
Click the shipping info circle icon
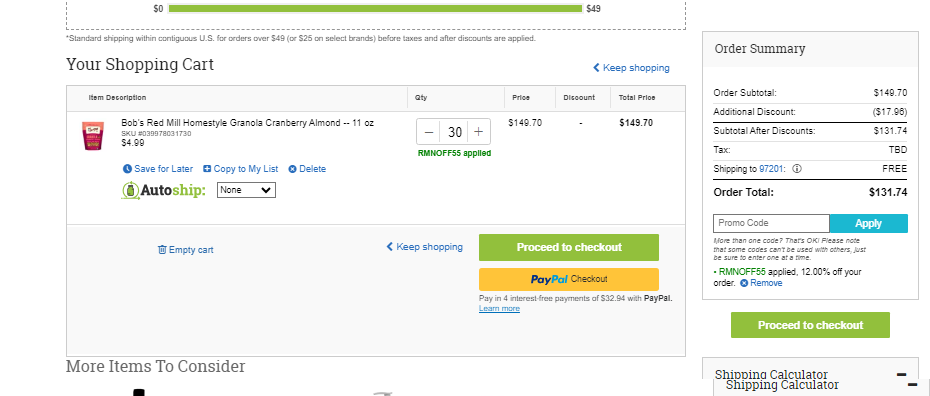tap(797, 169)
